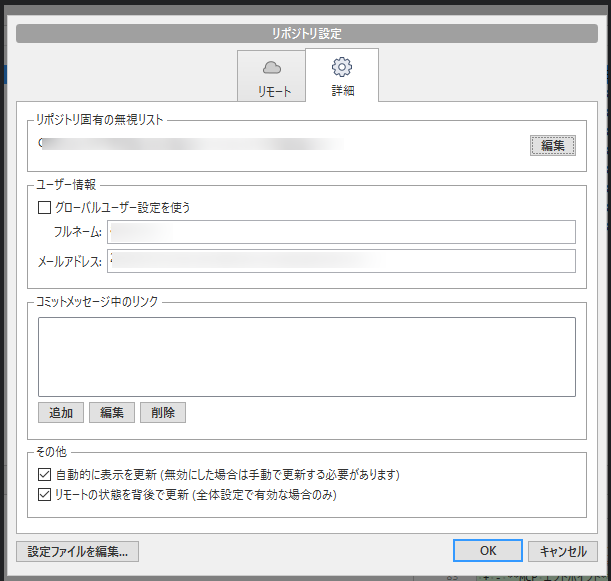Click the cloud icon on the Remote tab

pyautogui.click(x=271, y=68)
